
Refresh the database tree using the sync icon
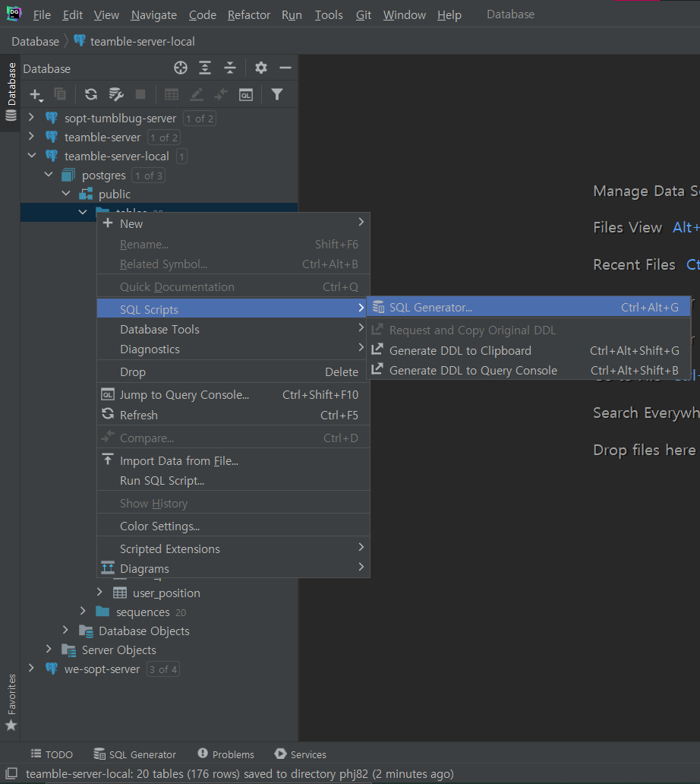tap(90, 94)
